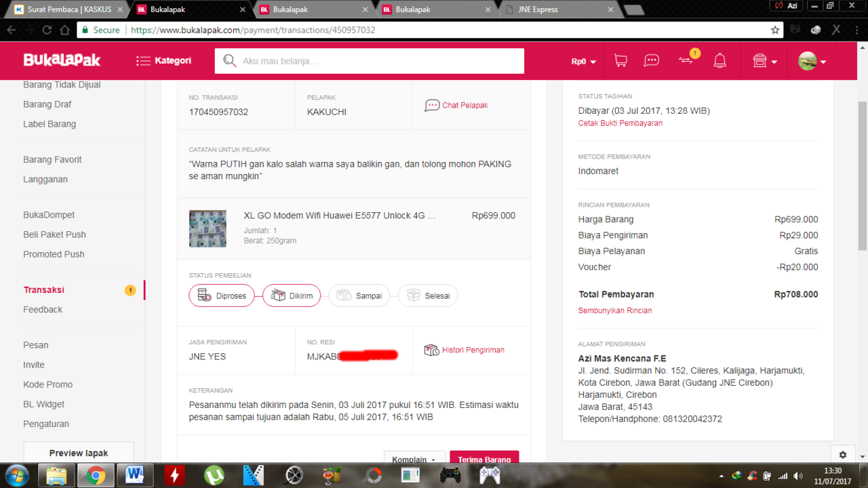
Task: Open Beli Paket Push in sidebar
Action: coord(54,235)
